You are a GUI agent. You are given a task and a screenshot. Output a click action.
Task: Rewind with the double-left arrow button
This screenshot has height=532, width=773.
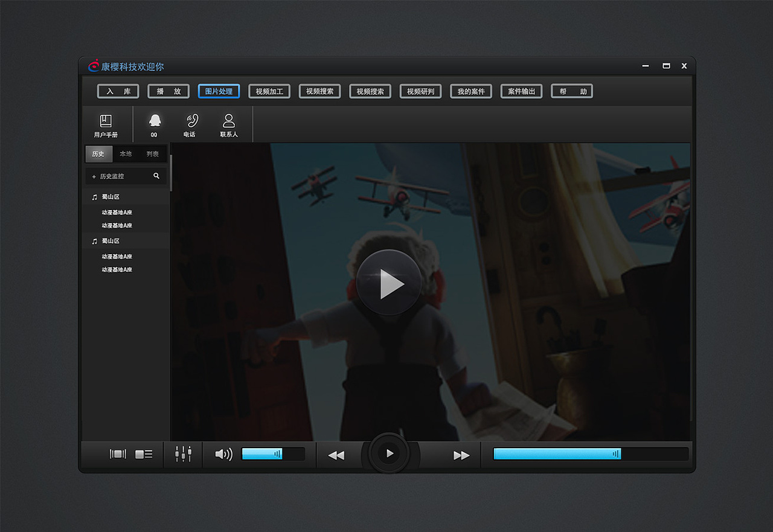[x=336, y=455]
